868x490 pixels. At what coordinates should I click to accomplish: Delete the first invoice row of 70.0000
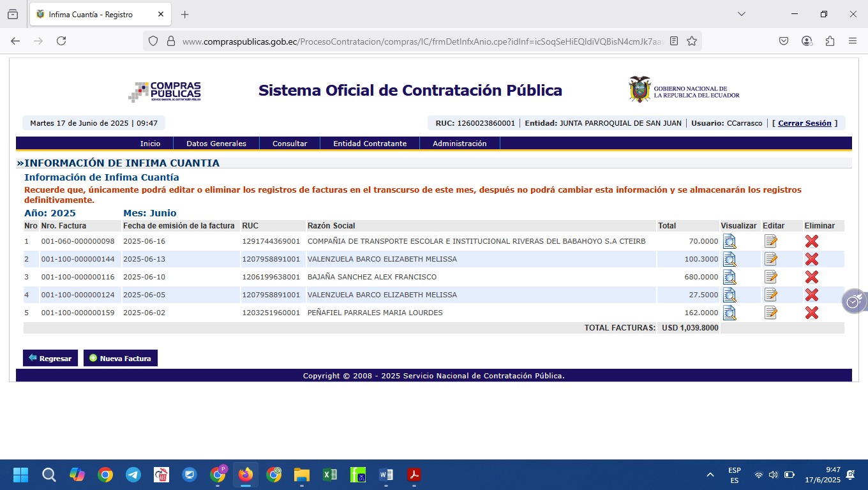811,241
